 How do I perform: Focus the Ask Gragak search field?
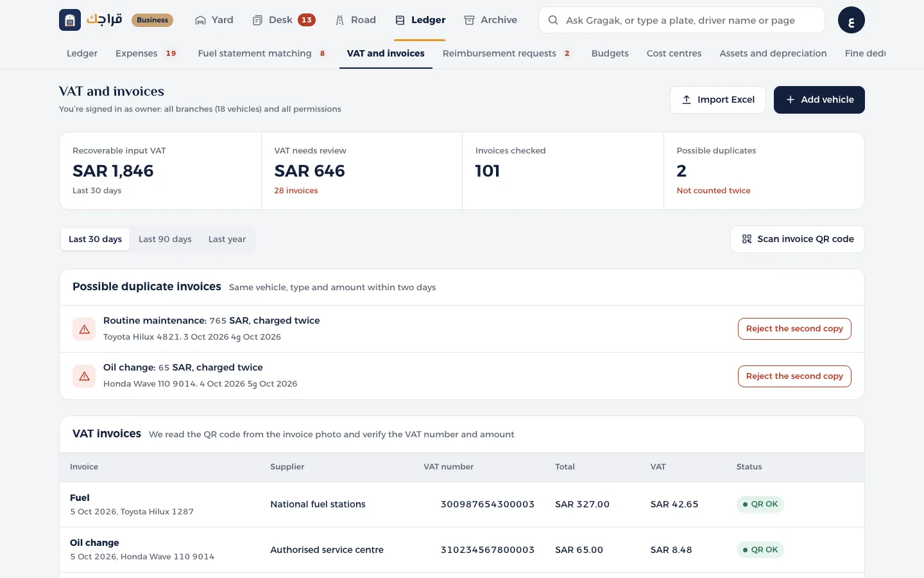click(x=681, y=20)
